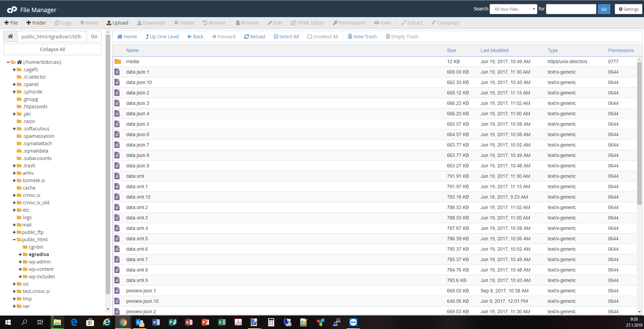Click Unselect All checkbox

[x=309, y=37]
